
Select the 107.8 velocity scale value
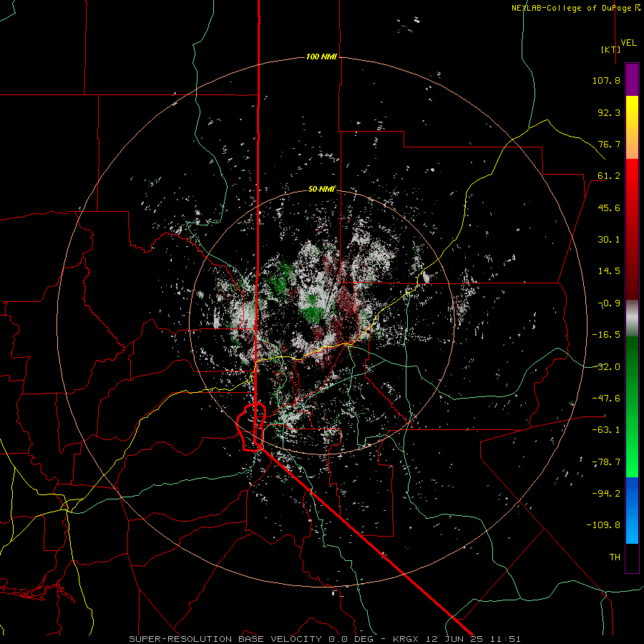click(606, 80)
